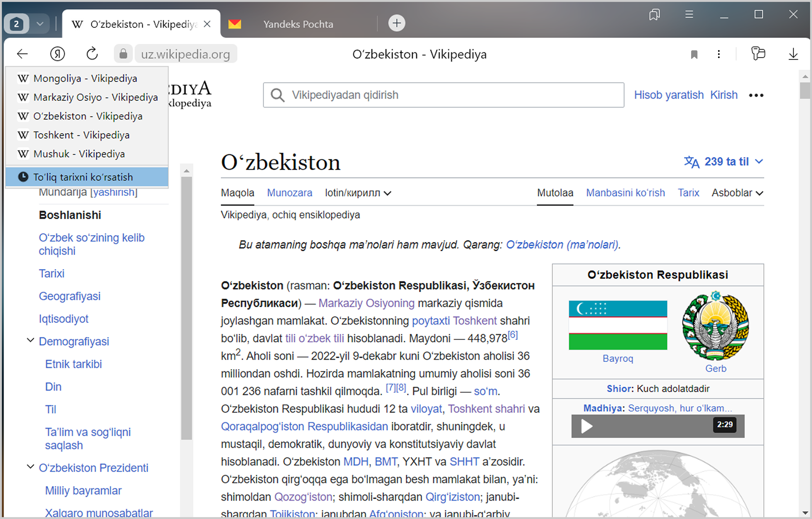Open the downloads arrow icon

(793, 54)
